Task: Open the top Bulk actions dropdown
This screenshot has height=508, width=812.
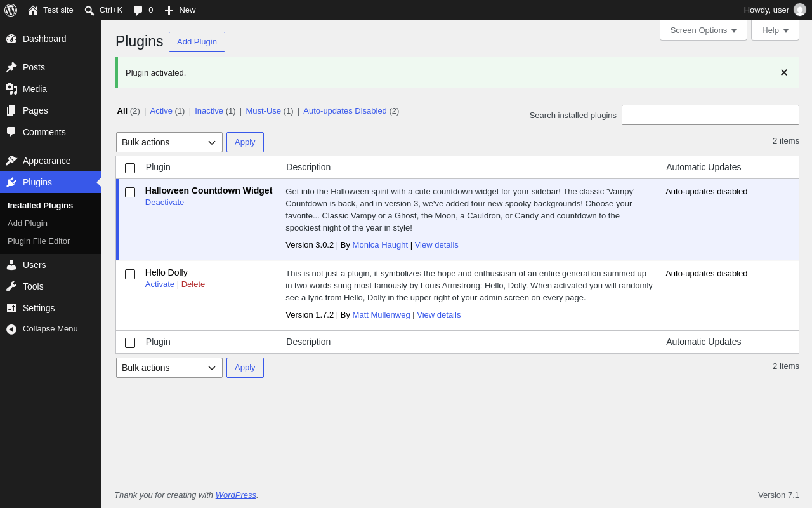Action: [169, 142]
